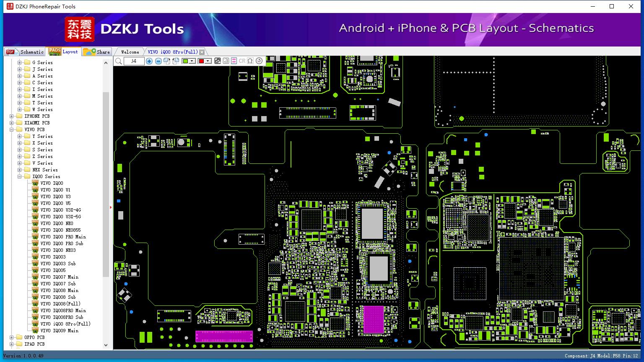
Task: Expand the Y Series tree node
Action: click(x=19, y=136)
